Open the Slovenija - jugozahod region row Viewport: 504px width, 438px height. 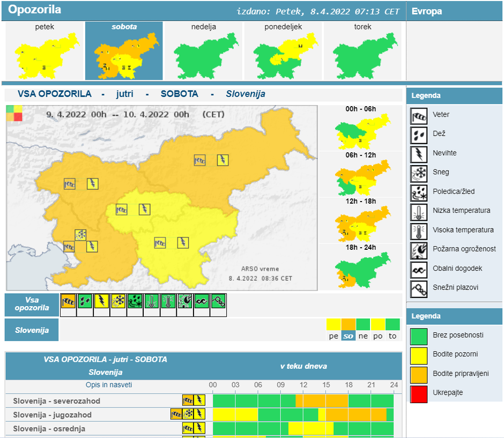(53, 414)
